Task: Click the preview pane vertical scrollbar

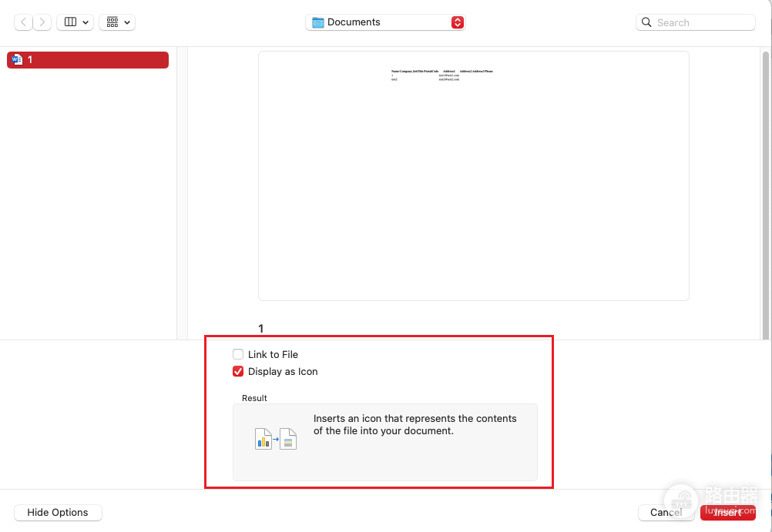Action: click(766, 194)
